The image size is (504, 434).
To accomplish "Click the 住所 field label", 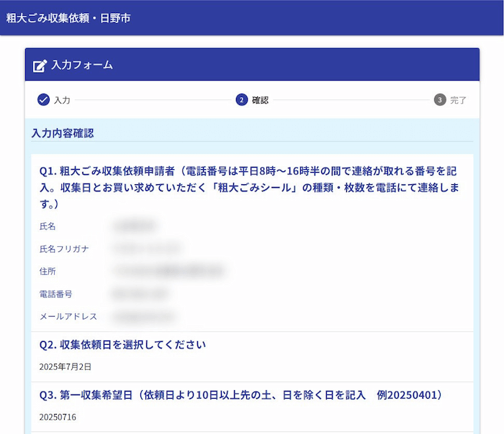I will pos(48,271).
